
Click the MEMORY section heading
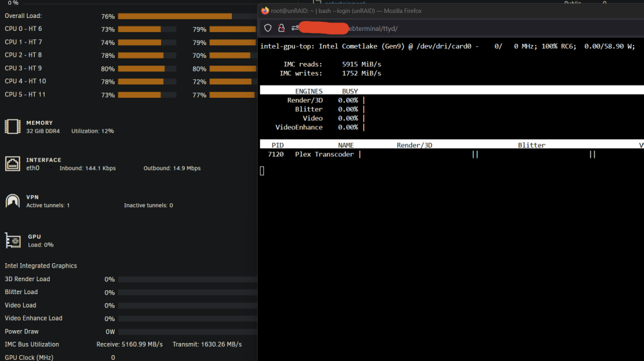[x=39, y=123]
